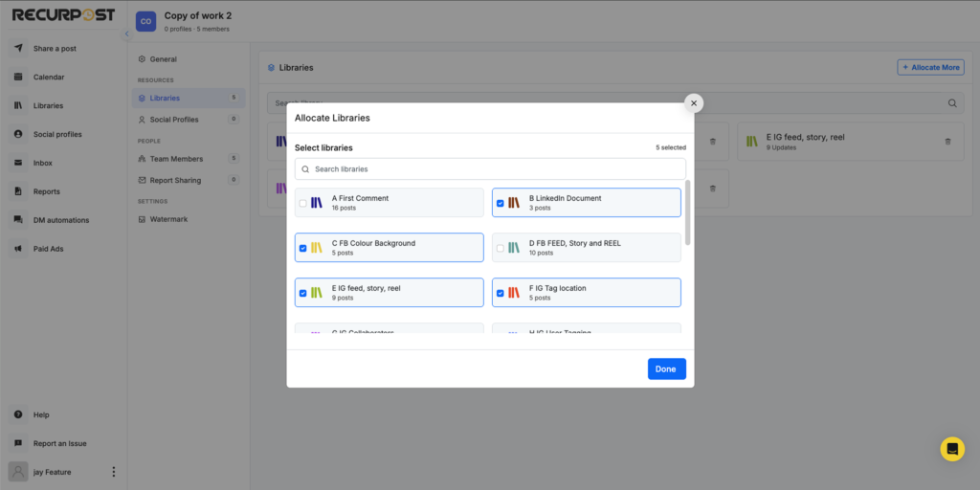This screenshot has width=980, height=490.
Task: Click the Done button
Action: click(x=666, y=368)
